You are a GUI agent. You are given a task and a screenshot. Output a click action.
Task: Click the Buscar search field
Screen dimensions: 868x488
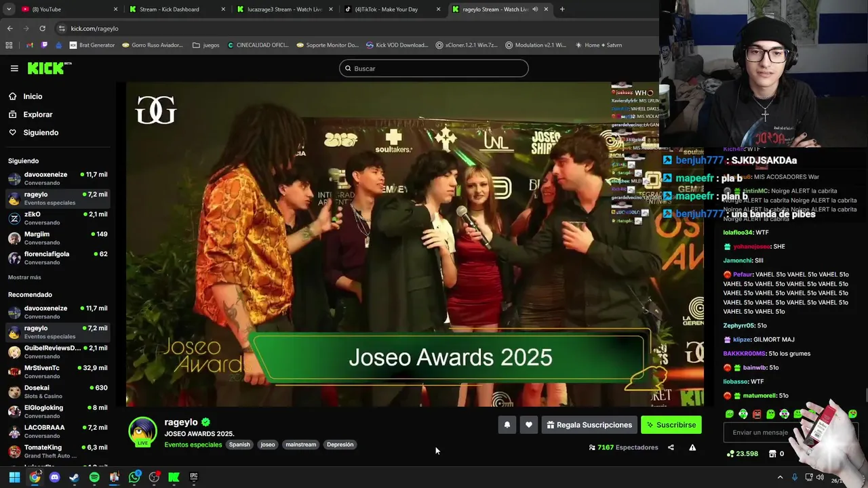click(434, 68)
